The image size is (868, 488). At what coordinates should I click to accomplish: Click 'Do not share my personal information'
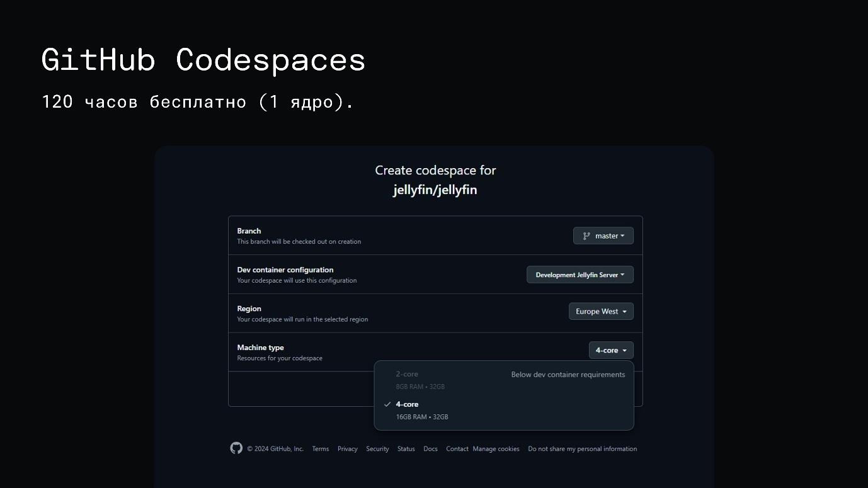point(582,448)
